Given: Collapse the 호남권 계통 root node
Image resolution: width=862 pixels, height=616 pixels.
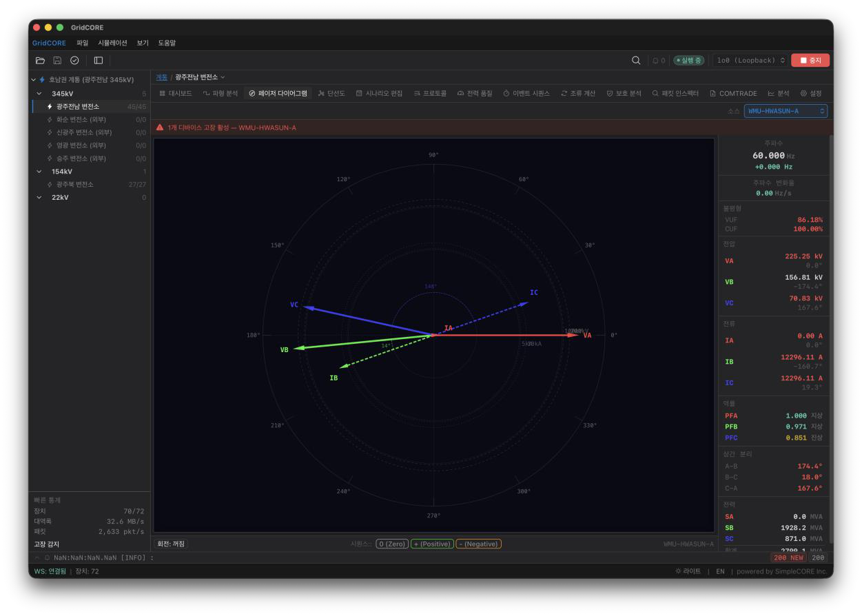Looking at the screenshot, I should (33, 80).
